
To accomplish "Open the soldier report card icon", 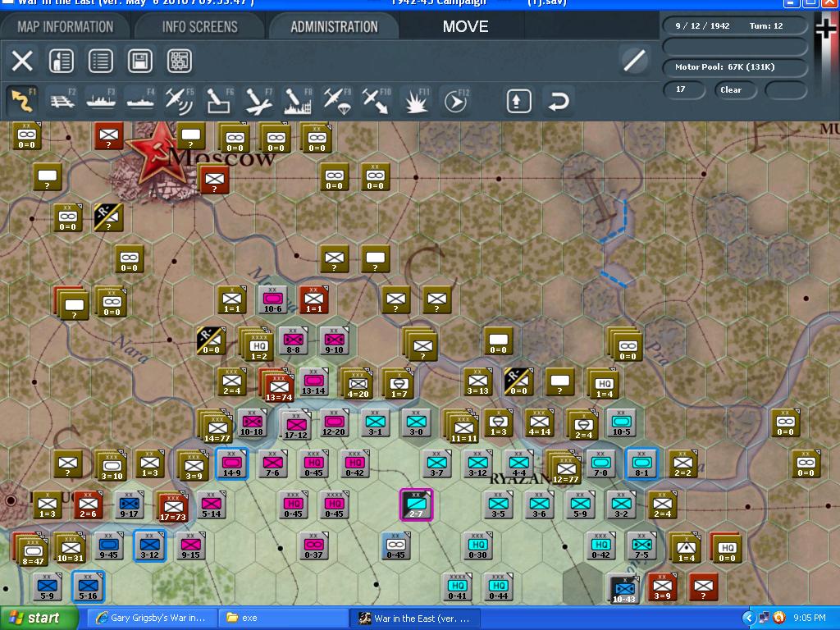I will (x=61, y=61).
